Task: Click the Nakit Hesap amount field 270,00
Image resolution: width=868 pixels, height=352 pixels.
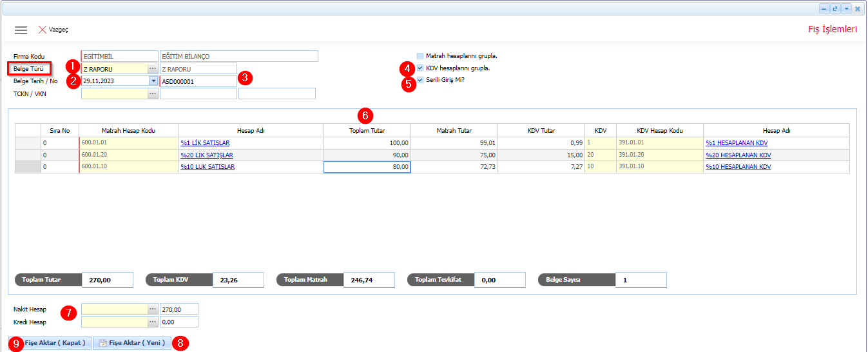Action: 179,309
